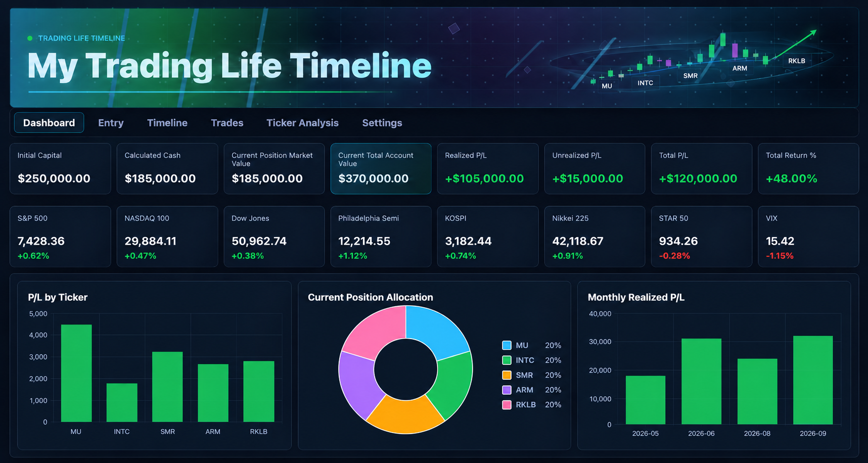Click the Current Position Market Value card
Viewport: 868px width, 463px height.
pyautogui.click(x=274, y=169)
